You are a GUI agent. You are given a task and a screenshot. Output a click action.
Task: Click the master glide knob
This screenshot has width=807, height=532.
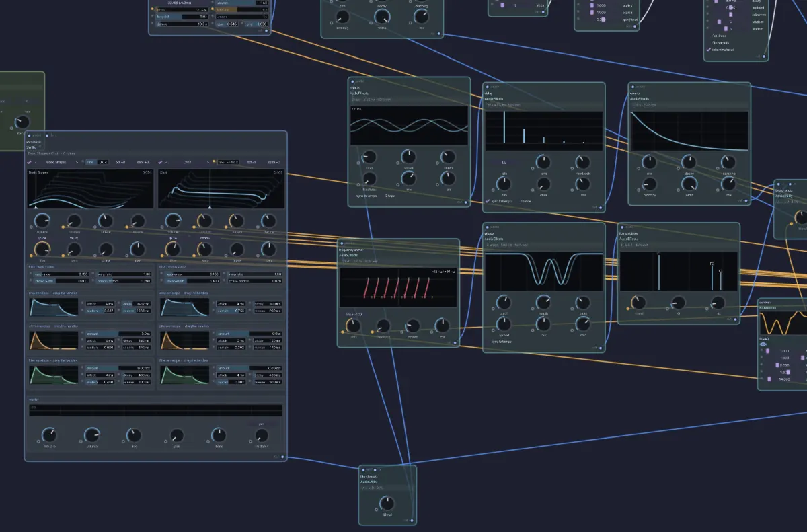[176, 435]
